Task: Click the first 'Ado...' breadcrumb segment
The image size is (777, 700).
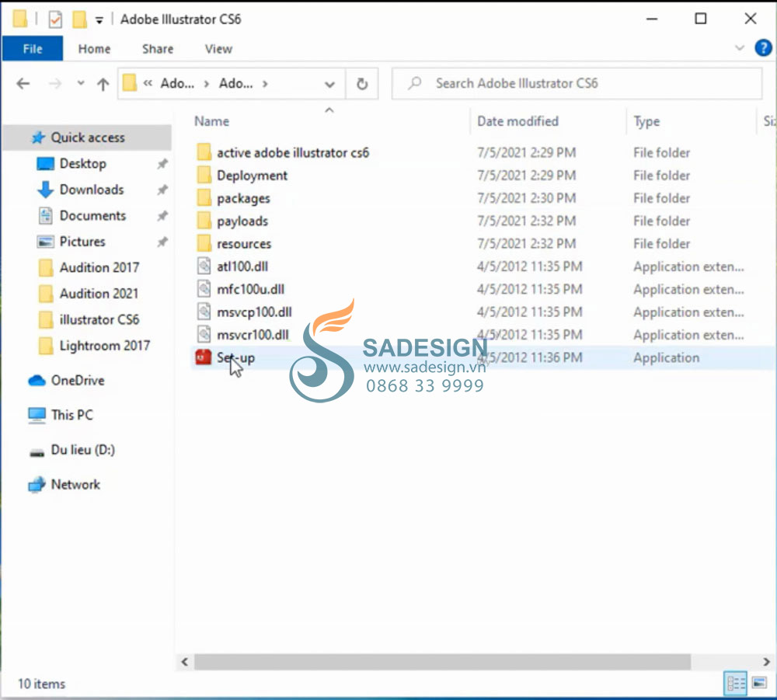Action: tap(177, 83)
